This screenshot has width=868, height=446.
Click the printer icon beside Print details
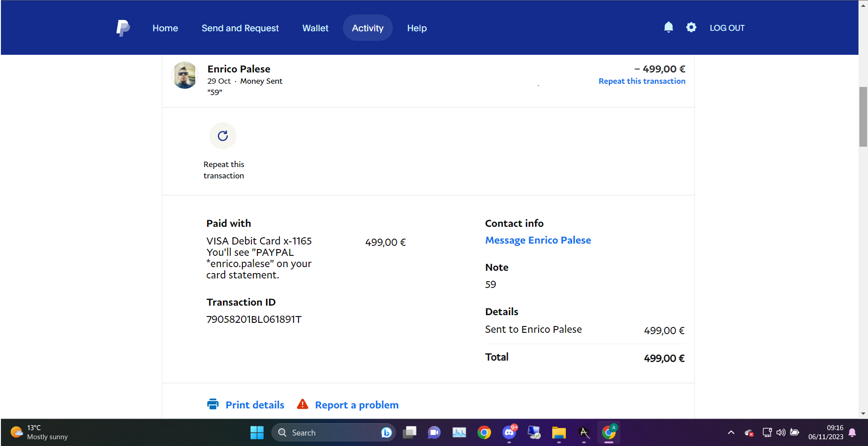coord(213,404)
